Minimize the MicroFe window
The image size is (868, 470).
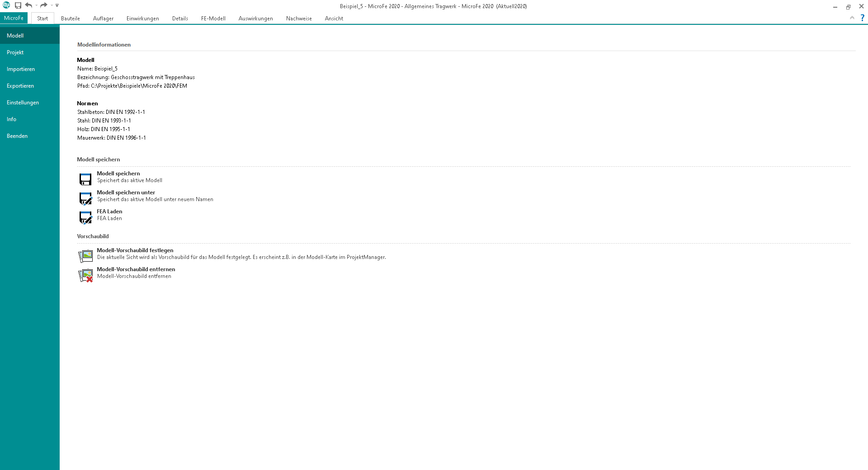(835, 6)
